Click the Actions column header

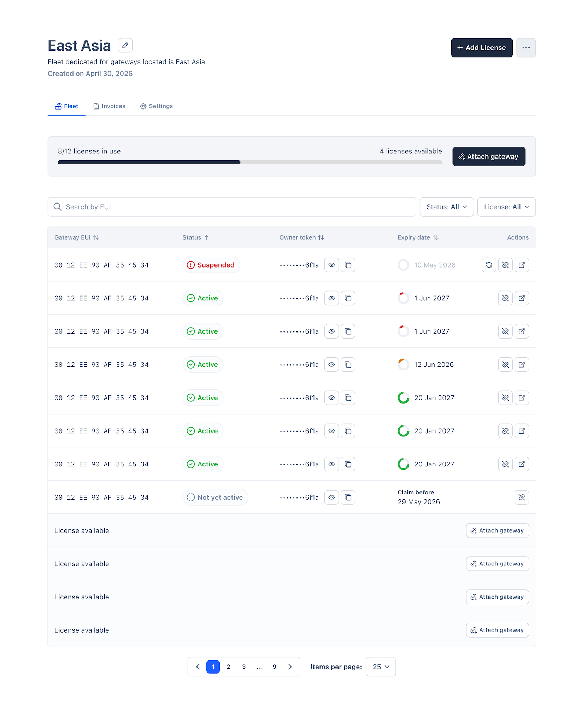pos(518,237)
